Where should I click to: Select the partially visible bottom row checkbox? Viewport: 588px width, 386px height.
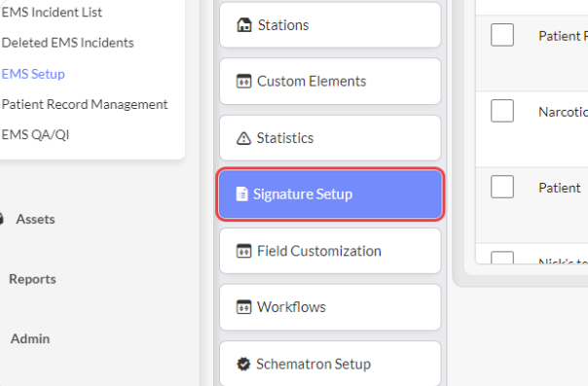502,258
